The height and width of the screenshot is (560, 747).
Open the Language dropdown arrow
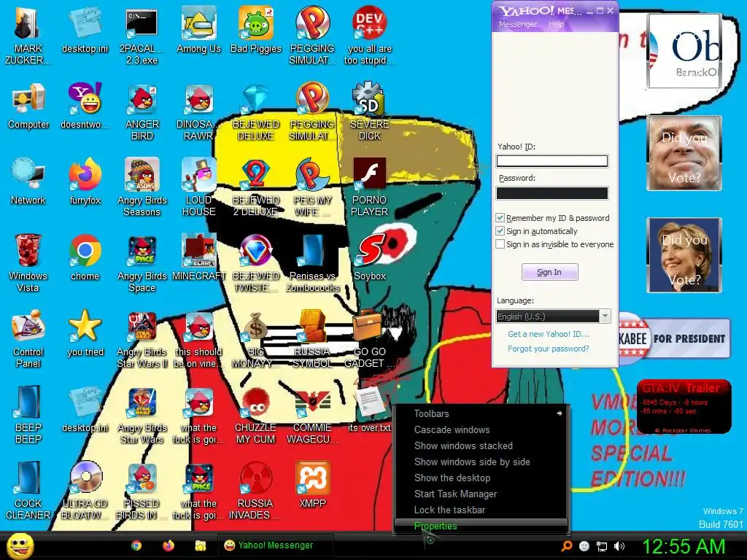coord(605,316)
